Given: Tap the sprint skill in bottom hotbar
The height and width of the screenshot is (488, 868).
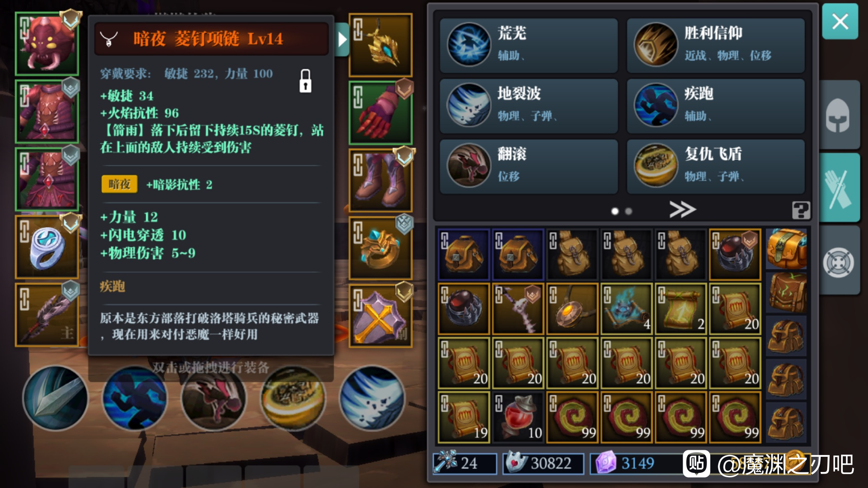Looking at the screenshot, I should pyautogui.click(x=135, y=398).
